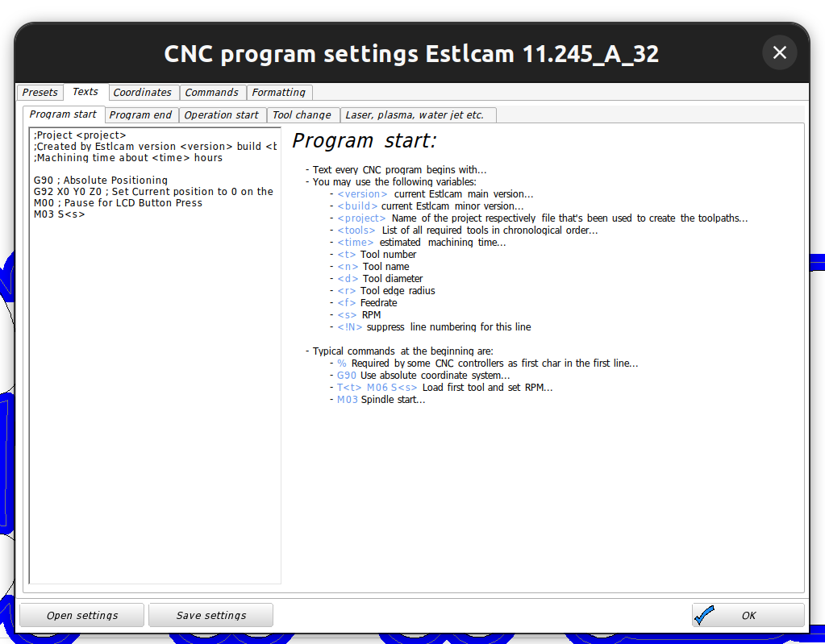825x644 pixels.
Task: Select the Texts tab
Action: [x=85, y=91]
